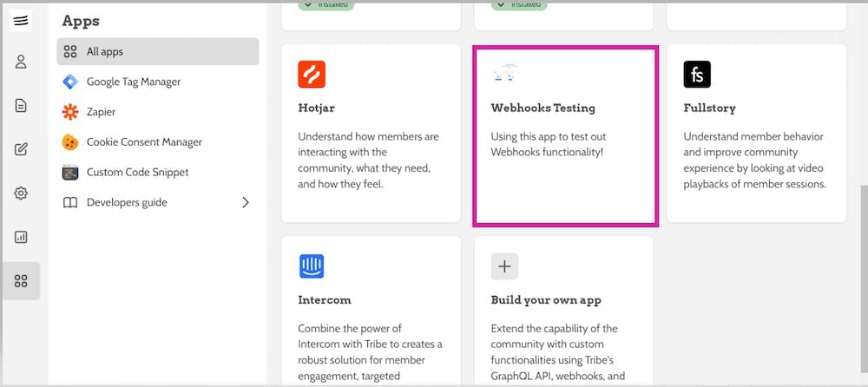Click the Webhooks Testing description text

tap(548, 144)
